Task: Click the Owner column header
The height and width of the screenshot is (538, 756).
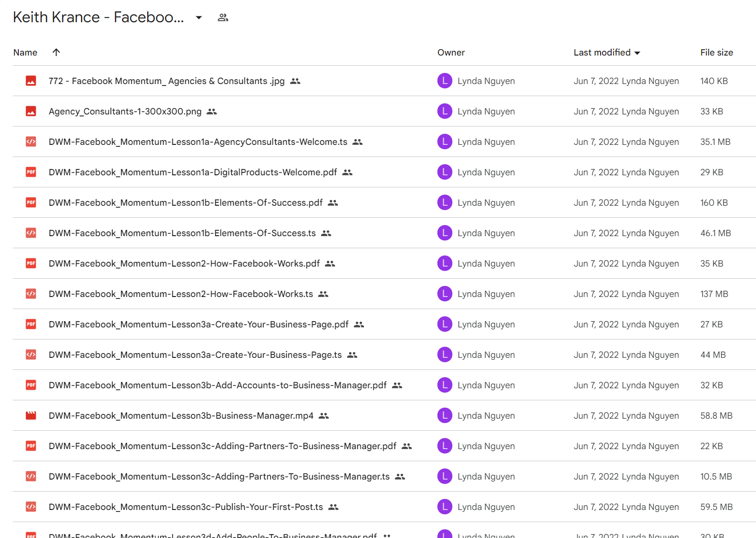Action: tap(451, 52)
